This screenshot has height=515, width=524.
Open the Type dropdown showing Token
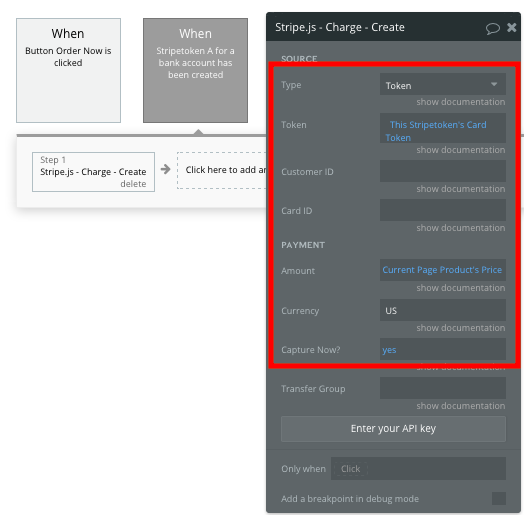tap(442, 85)
